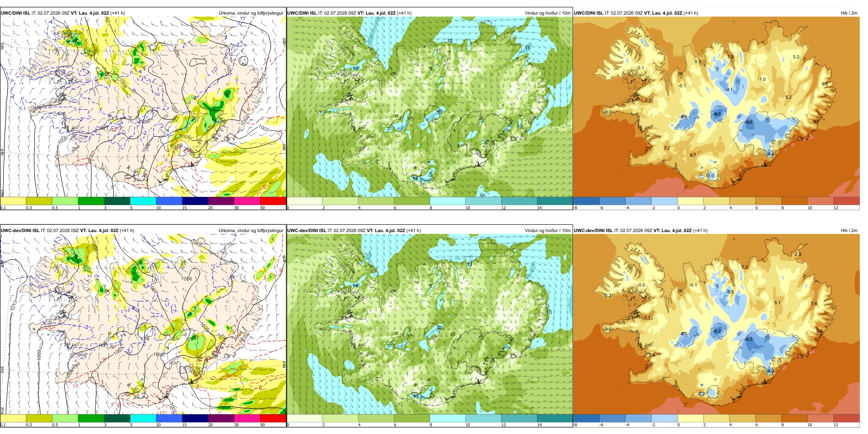Viewport: 868px width, 434px height.
Task: Click the 14 wind value on bottom wind map
Action: 355,286
